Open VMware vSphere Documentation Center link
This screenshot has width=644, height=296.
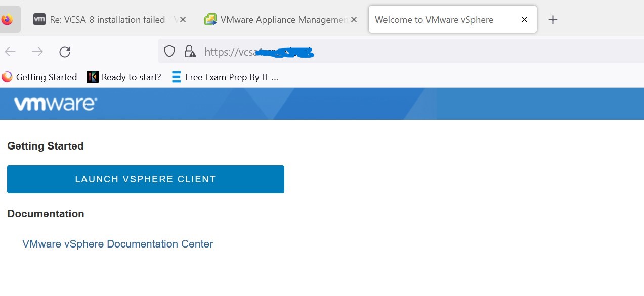click(118, 244)
